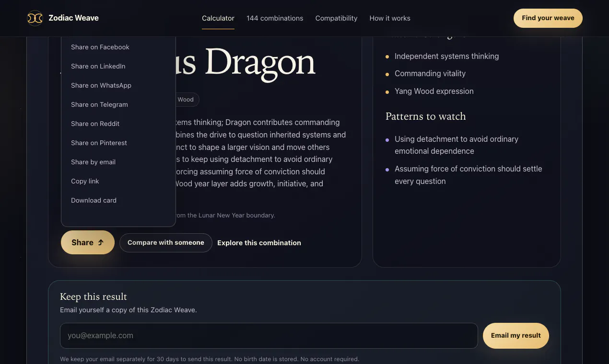Open the 144 combinations page
The width and height of the screenshot is (609, 364).
click(275, 18)
